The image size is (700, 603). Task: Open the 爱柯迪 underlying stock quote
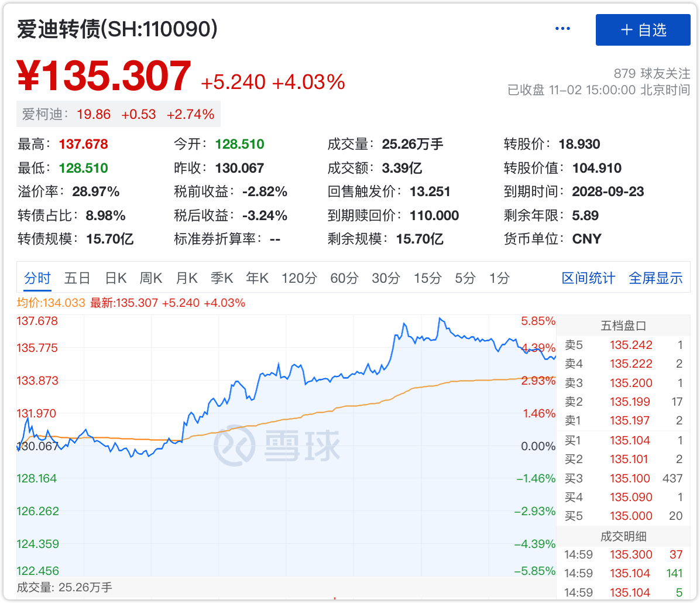click(x=118, y=115)
